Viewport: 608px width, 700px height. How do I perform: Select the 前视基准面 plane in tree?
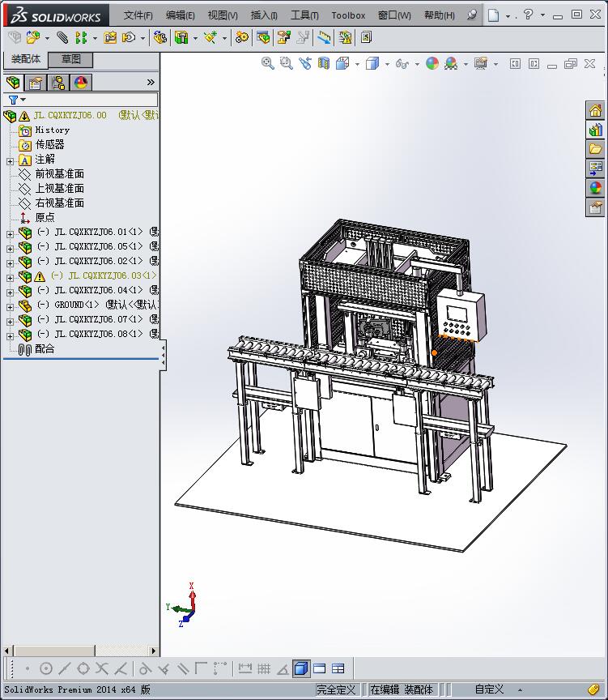[x=51, y=173]
